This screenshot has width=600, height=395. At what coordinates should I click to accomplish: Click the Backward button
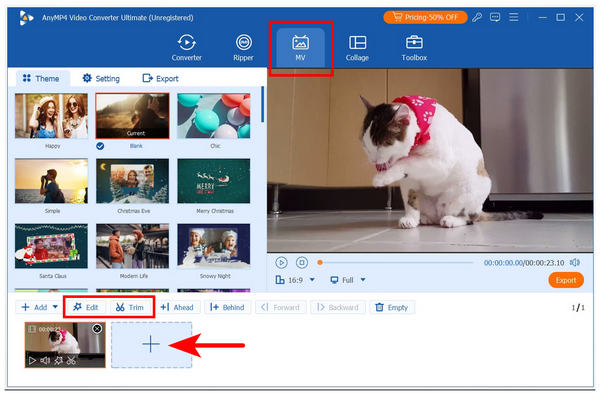338,307
